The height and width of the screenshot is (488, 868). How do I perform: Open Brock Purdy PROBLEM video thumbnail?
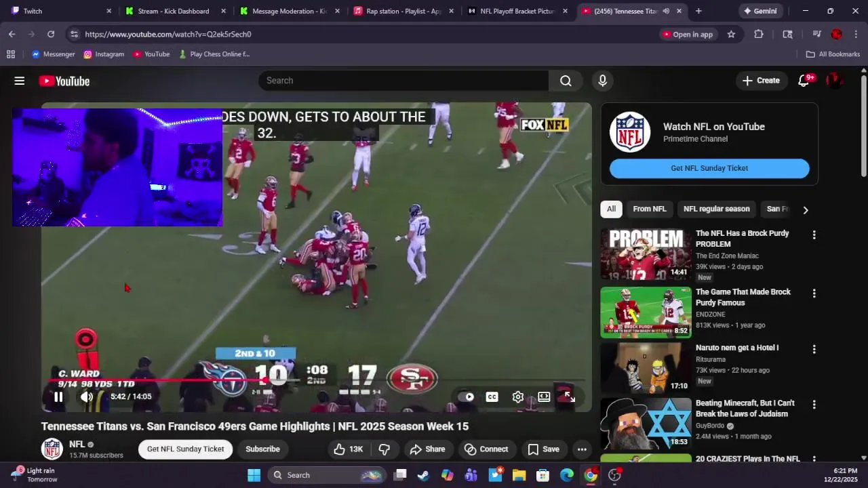(646, 254)
